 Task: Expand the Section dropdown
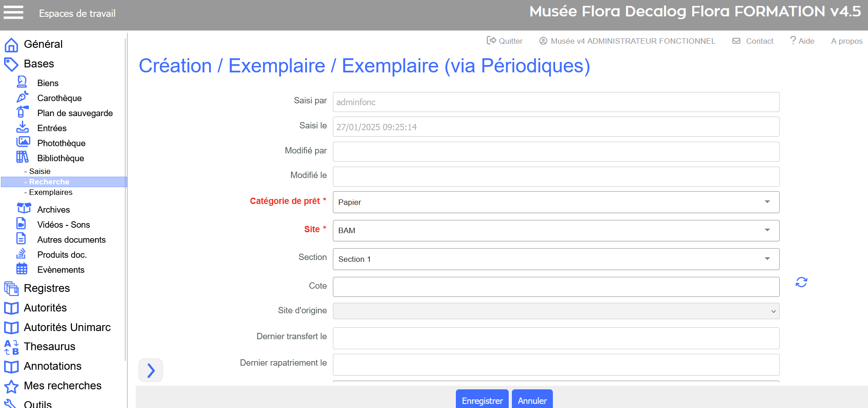(x=556, y=259)
